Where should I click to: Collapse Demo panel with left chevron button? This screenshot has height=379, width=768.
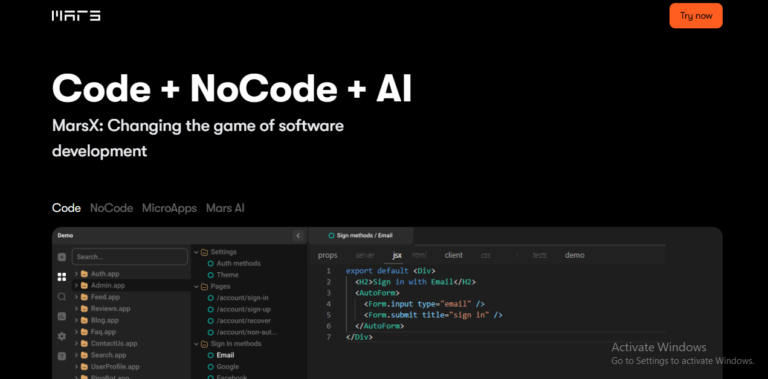(x=298, y=236)
